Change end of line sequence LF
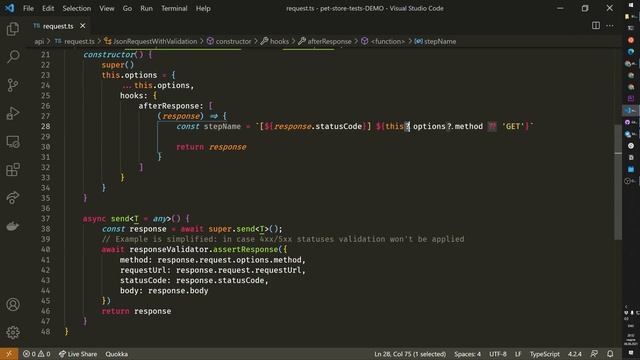640x360 pixels. click(518, 354)
